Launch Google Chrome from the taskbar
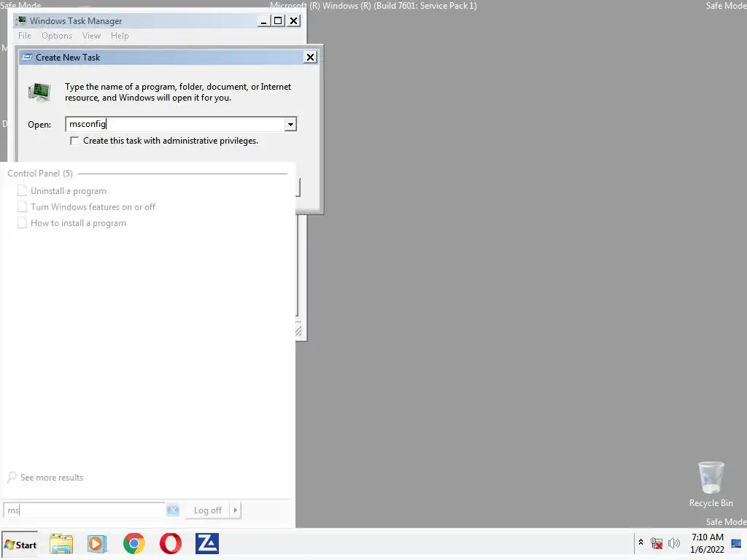The width and height of the screenshot is (747, 560). [x=134, y=544]
